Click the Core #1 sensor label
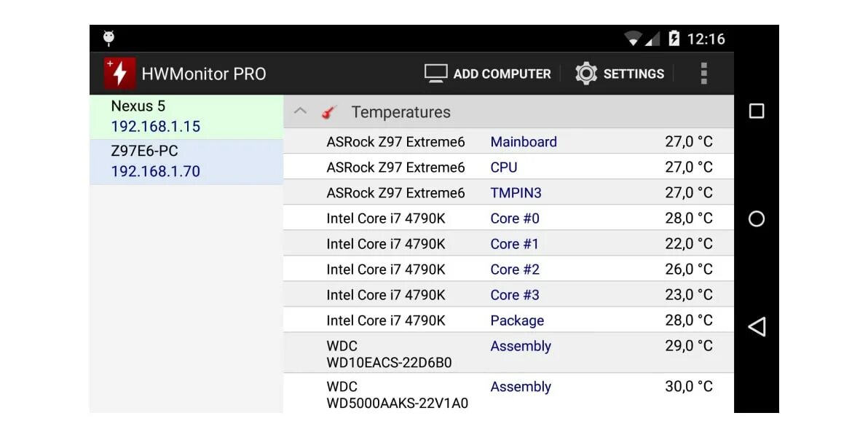This screenshot has height=437, width=868. (x=514, y=244)
